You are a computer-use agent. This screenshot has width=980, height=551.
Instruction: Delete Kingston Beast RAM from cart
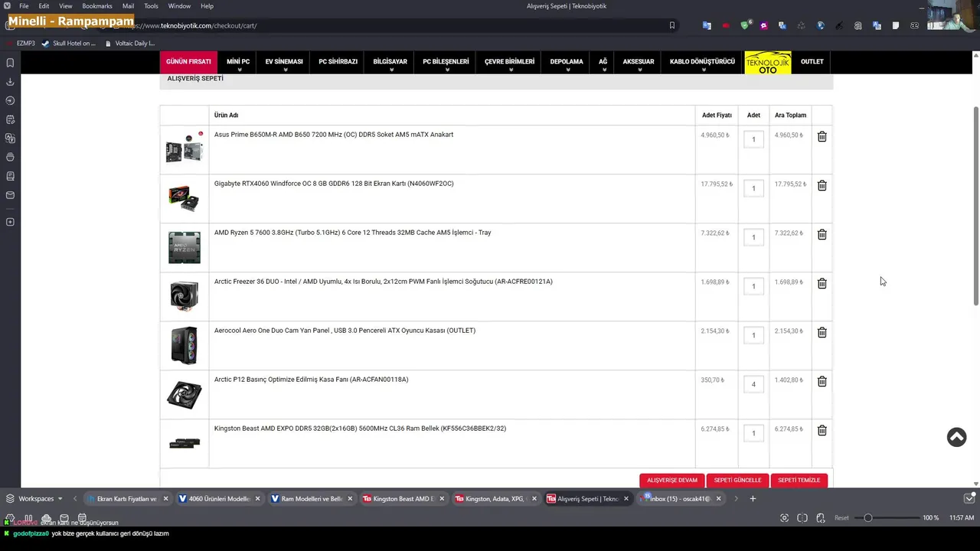pos(822,430)
